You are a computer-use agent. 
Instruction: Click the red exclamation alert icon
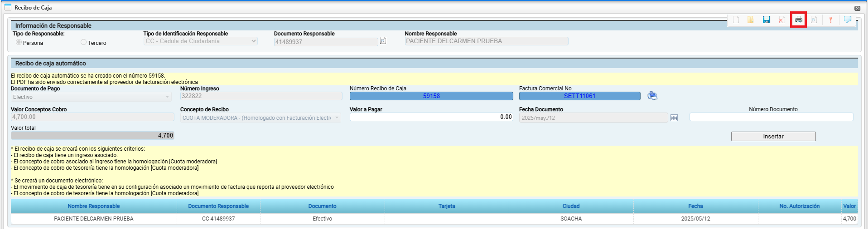pos(830,20)
